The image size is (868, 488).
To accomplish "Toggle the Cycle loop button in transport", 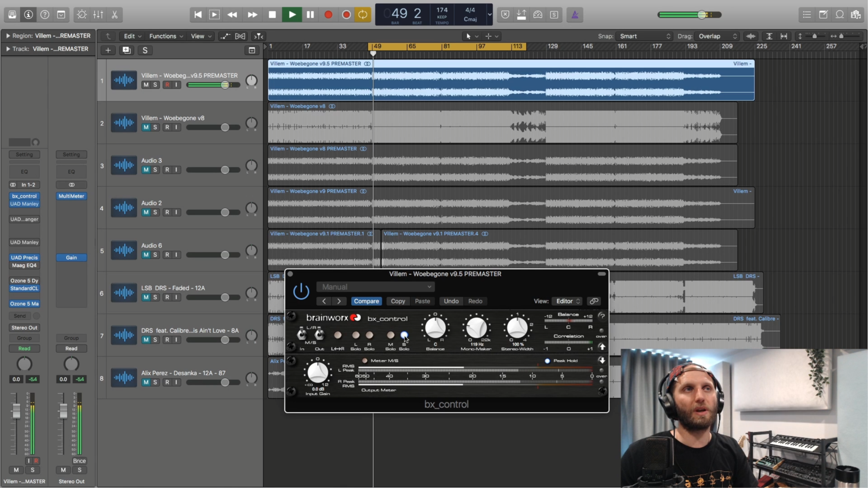I will (363, 15).
